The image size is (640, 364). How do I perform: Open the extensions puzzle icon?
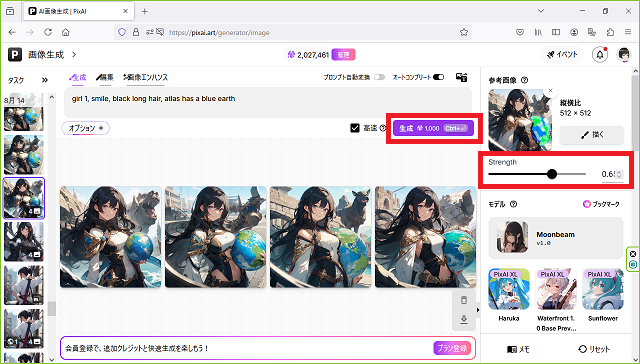click(x=610, y=32)
